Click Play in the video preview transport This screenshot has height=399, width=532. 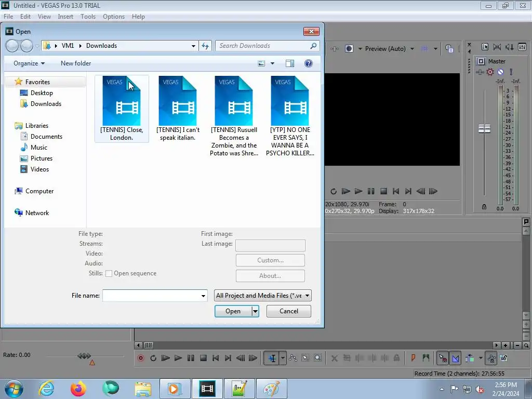click(358, 191)
